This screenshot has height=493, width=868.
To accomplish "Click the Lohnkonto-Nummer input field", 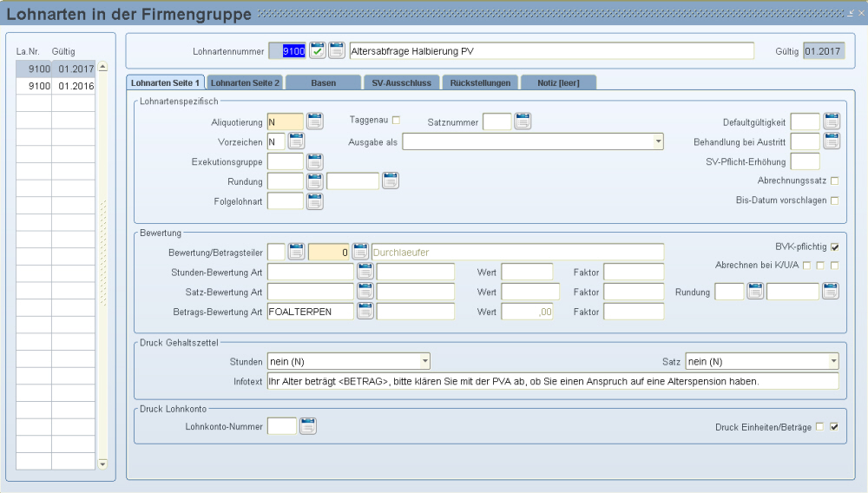I will point(282,426).
